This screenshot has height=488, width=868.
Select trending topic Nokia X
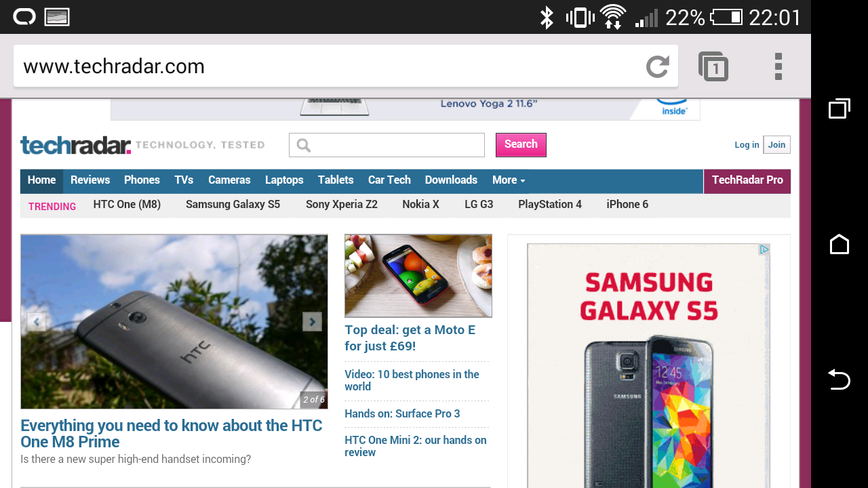coord(420,205)
